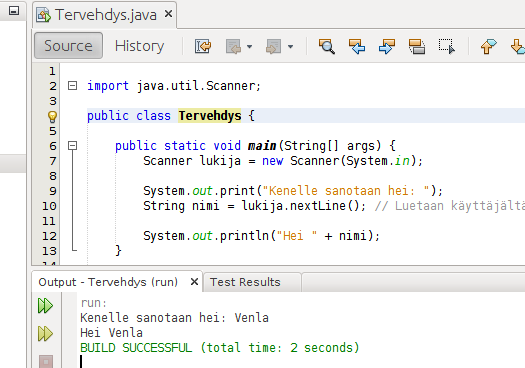Close the Output - Tervehdys (run) tab

[194, 282]
